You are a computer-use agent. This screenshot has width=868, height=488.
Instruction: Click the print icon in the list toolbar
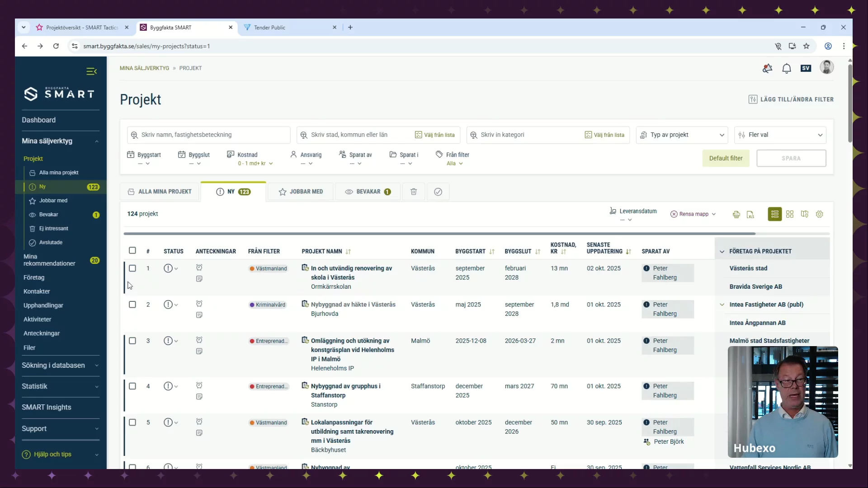coord(736,215)
